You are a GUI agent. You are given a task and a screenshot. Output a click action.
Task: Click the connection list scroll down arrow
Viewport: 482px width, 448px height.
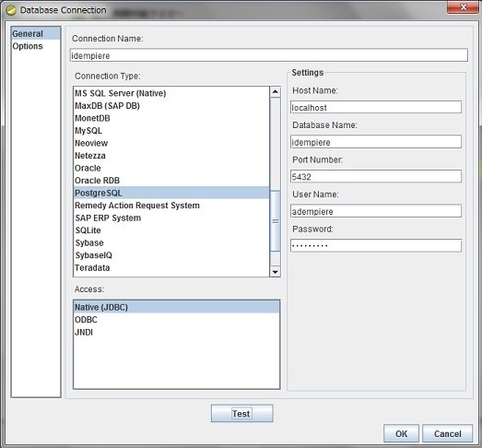click(x=276, y=272)
